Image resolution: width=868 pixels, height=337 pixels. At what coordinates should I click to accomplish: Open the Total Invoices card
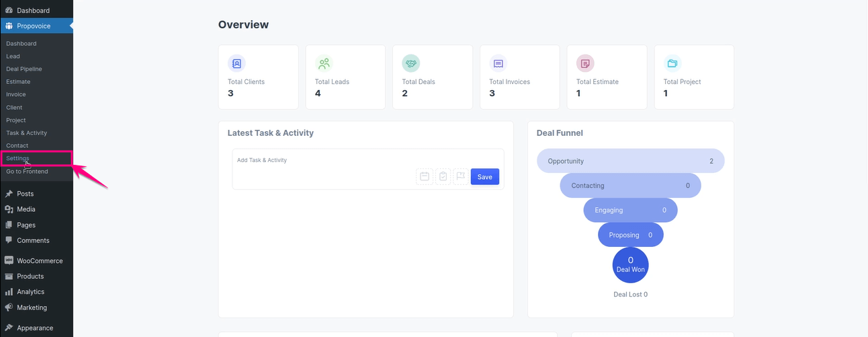[x=520, y=77]
